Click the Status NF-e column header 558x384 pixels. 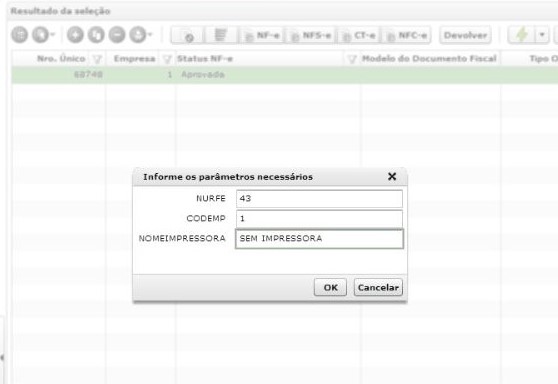point(205,59)
